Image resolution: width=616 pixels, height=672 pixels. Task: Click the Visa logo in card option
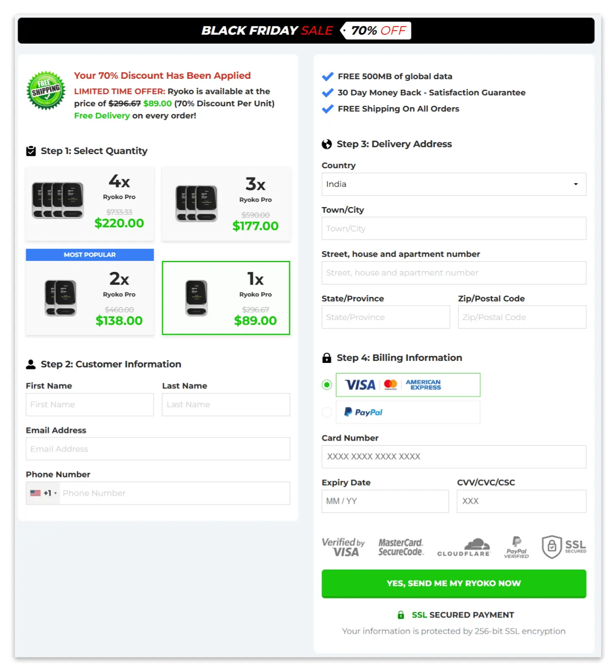coord(360,385)
